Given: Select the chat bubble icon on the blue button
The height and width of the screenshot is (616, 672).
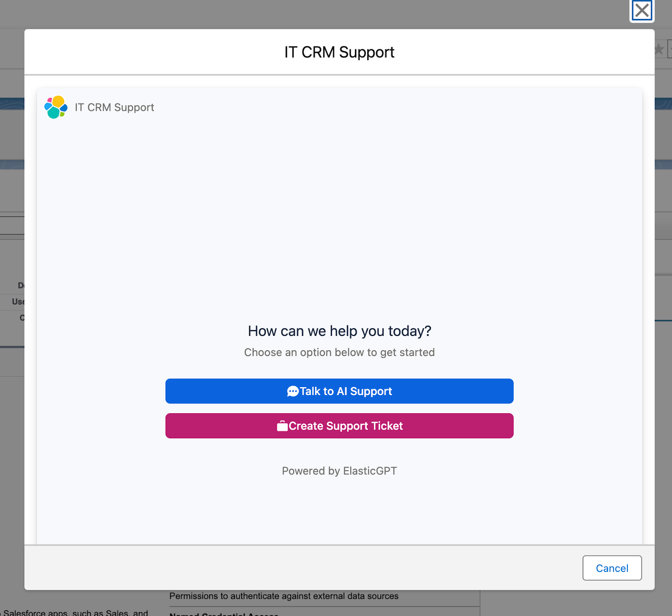Looking at the screenshot, I should click(293, 391).
